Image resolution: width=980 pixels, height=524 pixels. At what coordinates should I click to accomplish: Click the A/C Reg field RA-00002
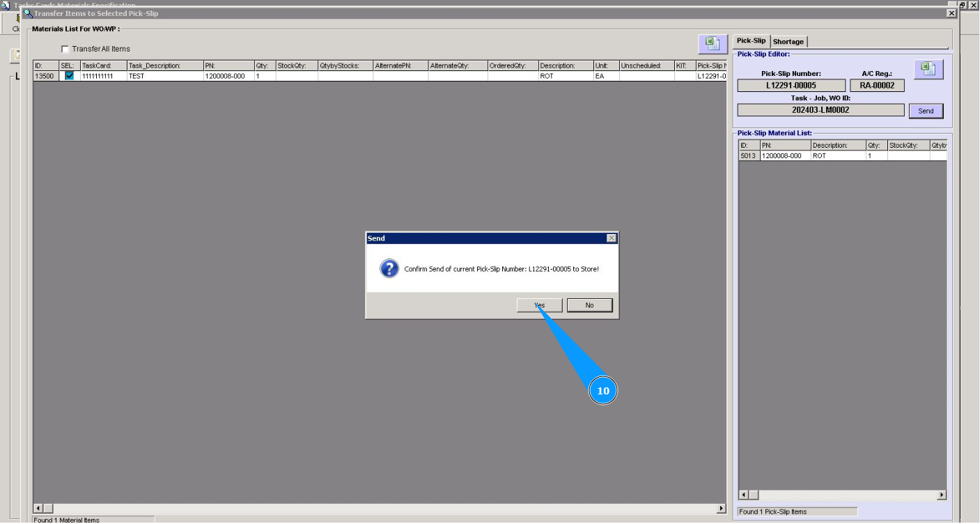(877, 86)
